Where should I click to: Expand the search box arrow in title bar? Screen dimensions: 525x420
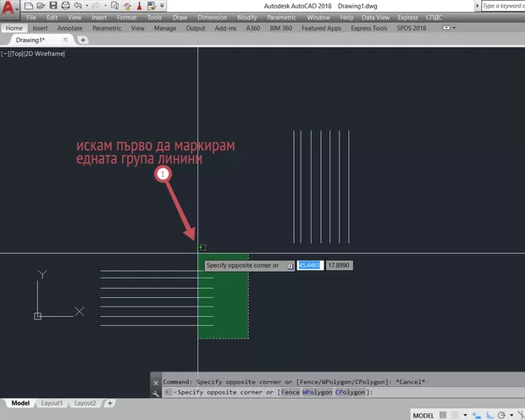coord(477,6)
